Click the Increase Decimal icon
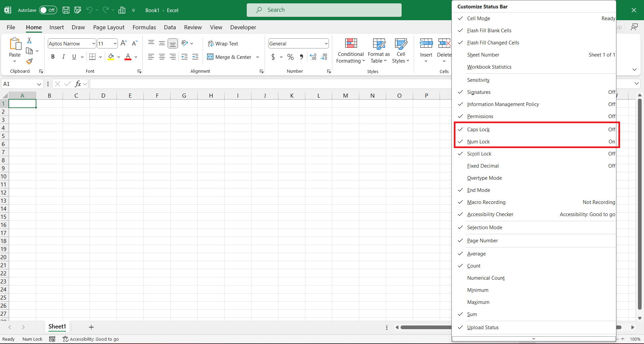This screenshot has height=344, width=644. tap(313, 57)
